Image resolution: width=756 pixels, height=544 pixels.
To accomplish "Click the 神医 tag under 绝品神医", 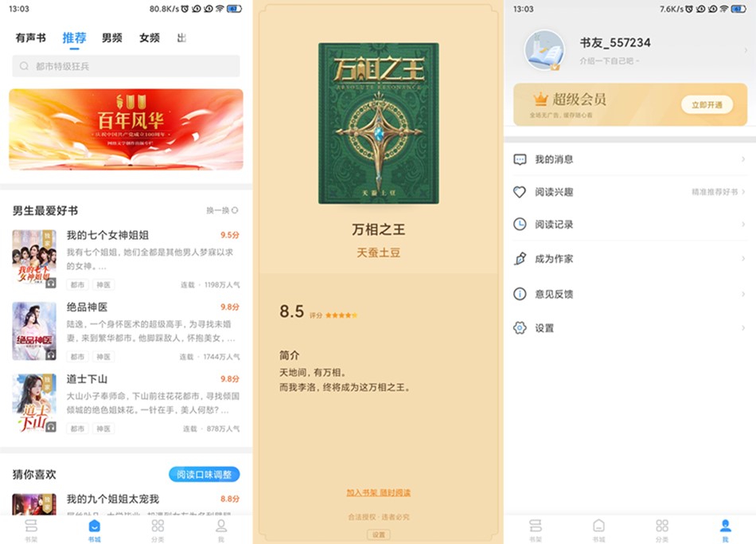I will pos(103,357).
